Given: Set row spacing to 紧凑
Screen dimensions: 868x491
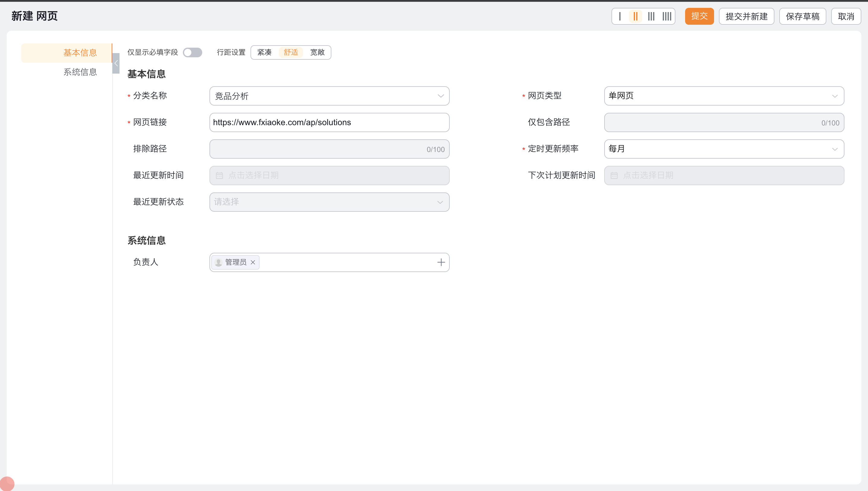Looking at the screenshot, I should coord(264,52).
